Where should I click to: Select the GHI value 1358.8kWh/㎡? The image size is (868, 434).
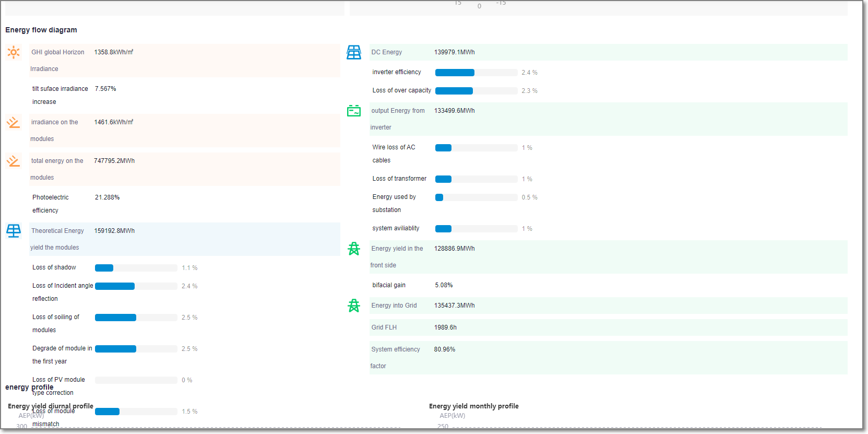click(114, 52)
